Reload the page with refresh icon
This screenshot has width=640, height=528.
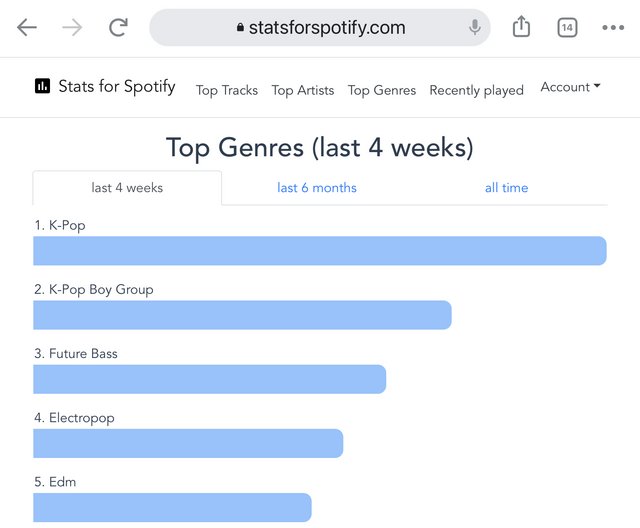pos(118,28)
